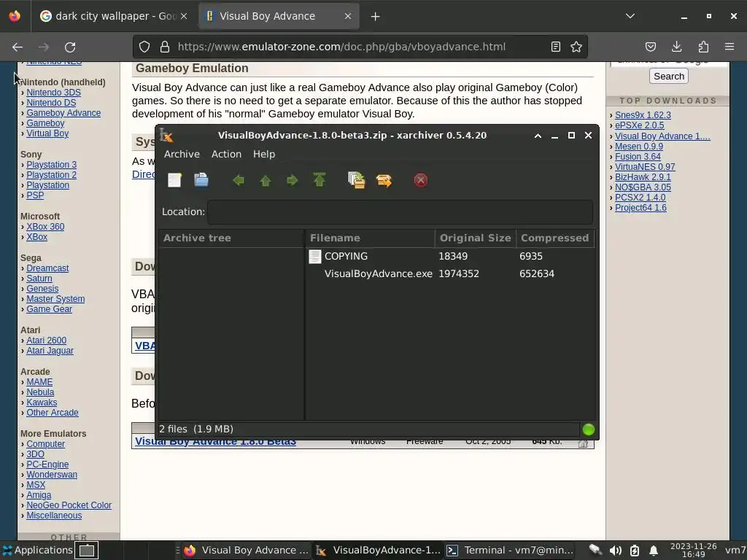Viewport: 747px width, 560px height.
Task: Toggle reader view in address bar
Action: (555, 47)
